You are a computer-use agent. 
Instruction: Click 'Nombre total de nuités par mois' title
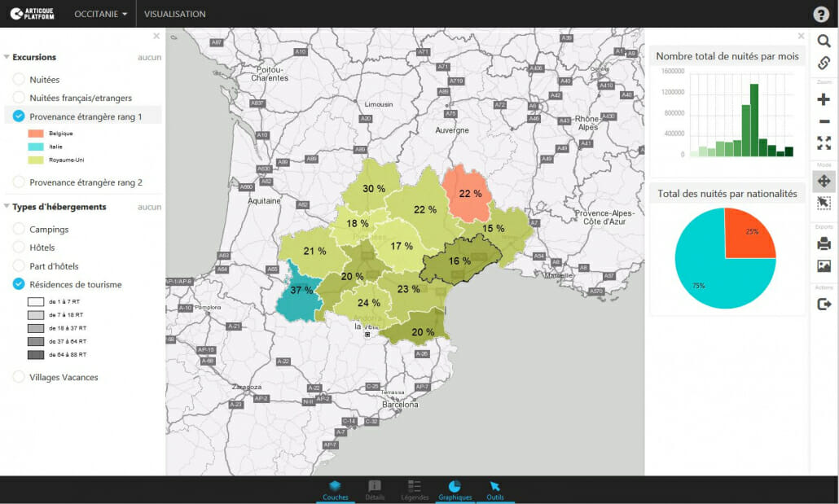click(x=727, y=56)
